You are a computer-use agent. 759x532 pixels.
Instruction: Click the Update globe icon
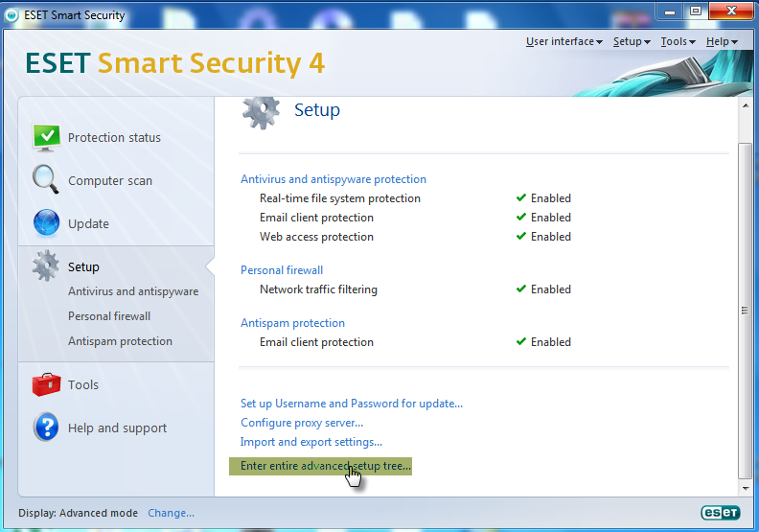[46, 223]
